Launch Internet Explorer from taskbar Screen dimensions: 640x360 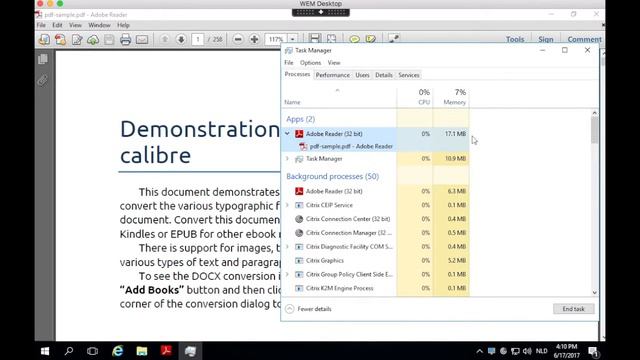click(x=118, y=351)
